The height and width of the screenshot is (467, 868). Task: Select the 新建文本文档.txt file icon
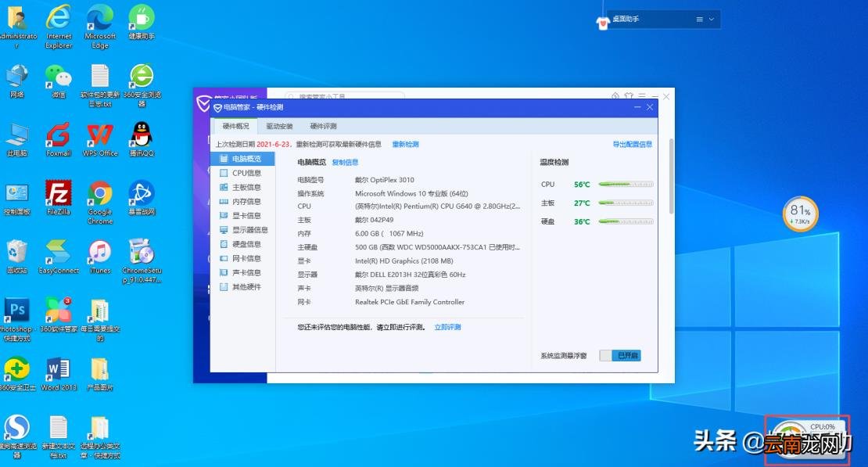(59, 436)
